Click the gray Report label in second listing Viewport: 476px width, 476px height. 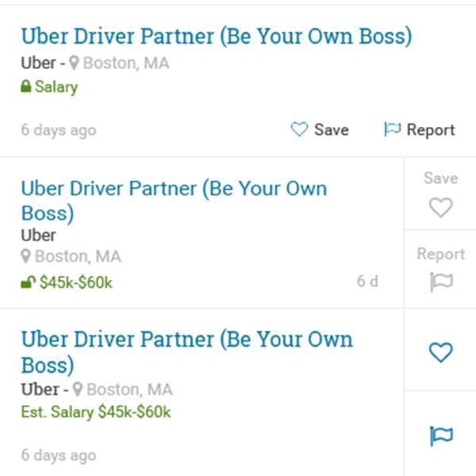point(441,254)
